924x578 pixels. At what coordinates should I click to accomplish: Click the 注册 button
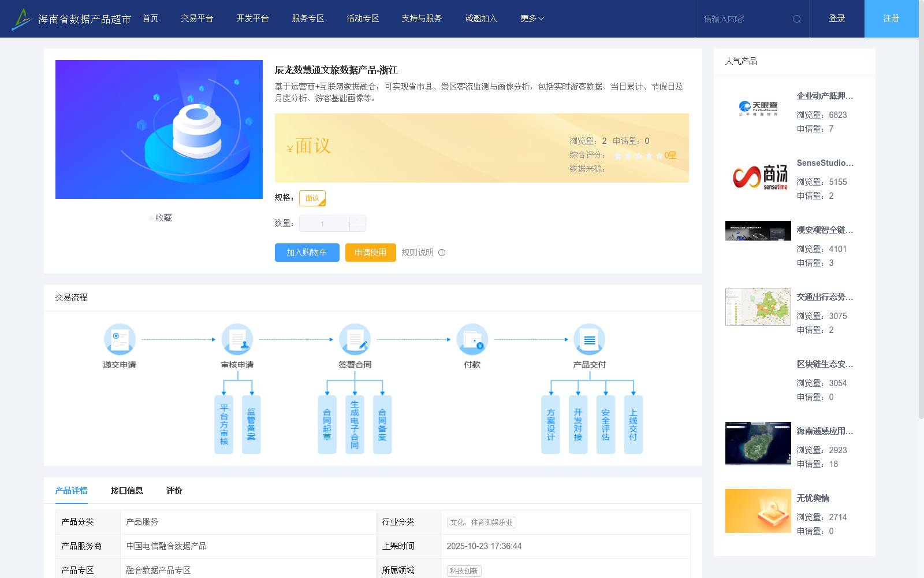(x=891, y=18)
